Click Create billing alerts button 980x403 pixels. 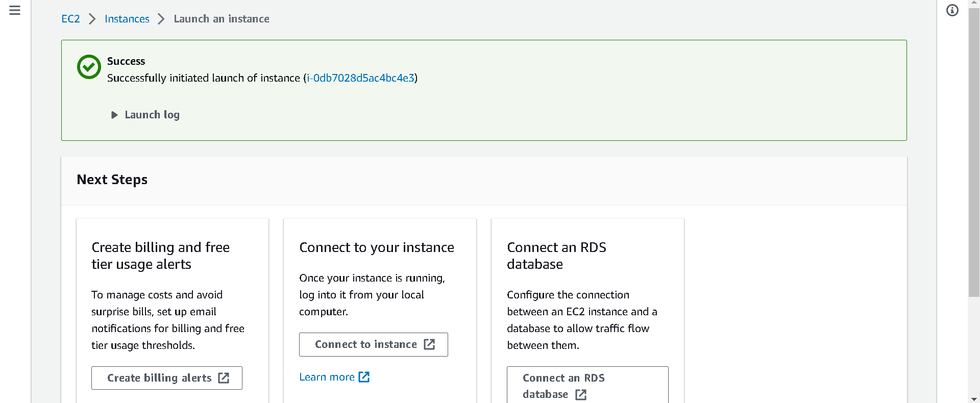click(x=167, y=378)
